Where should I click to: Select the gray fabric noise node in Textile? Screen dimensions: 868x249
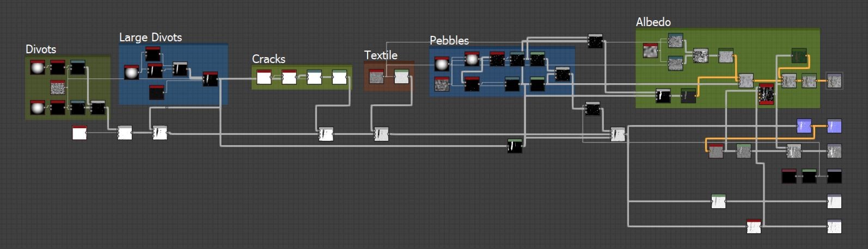click(376, 77)
